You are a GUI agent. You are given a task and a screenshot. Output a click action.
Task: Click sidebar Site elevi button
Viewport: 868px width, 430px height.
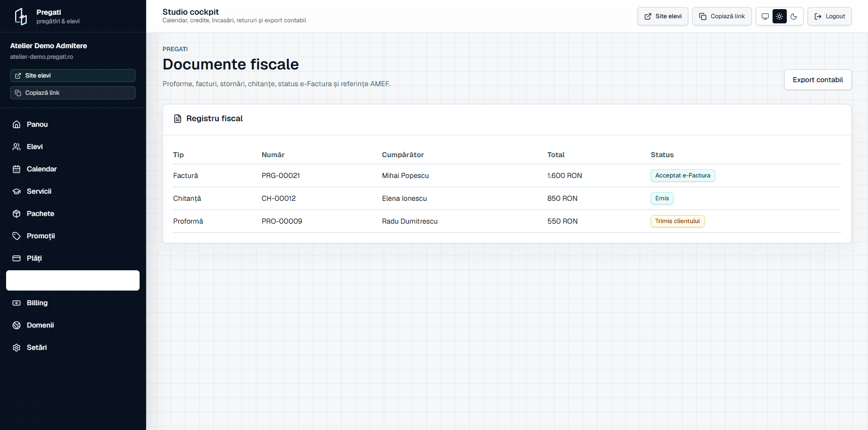point(73,76)
